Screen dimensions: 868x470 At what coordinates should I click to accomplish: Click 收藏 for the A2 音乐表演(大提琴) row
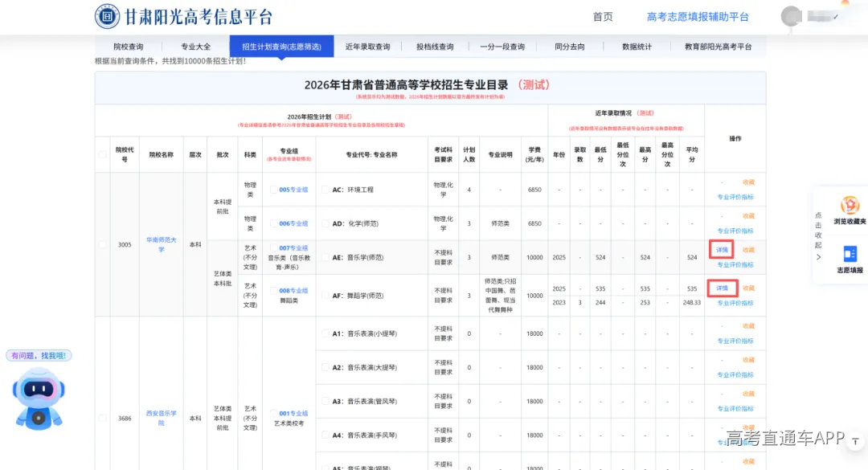748,360
